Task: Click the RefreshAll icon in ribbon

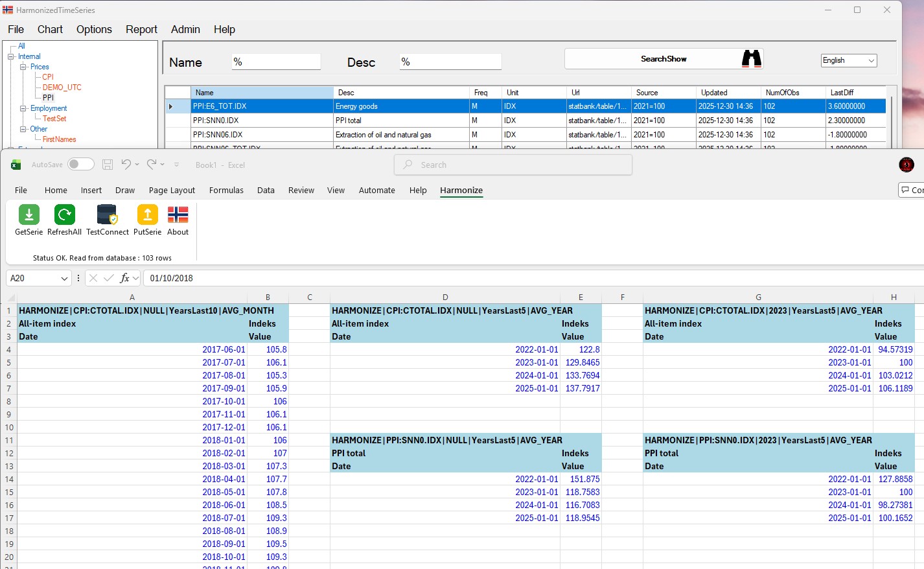Action: pos(64,215)
